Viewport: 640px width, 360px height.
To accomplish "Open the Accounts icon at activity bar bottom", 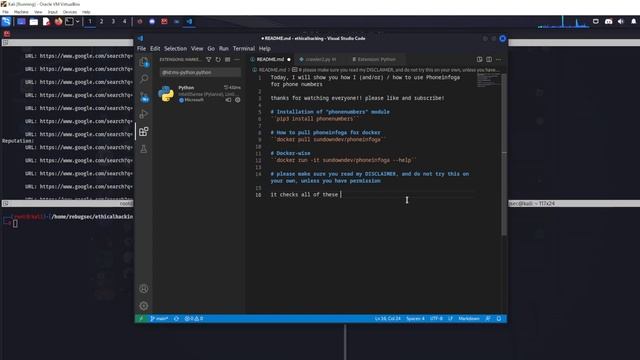I will point(144,289).
